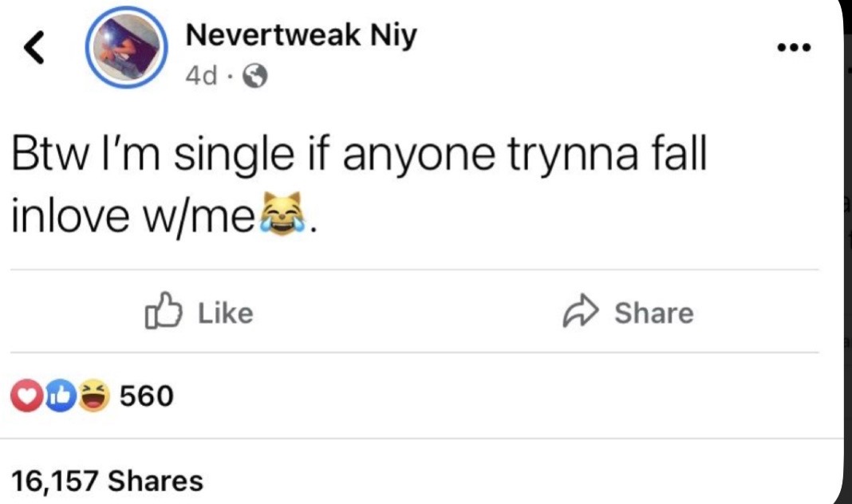Open the Nevertweak Niy profile name
Image resolution: width=852 pixels, height=504 pixels.
pyautogui.click(x=301, y=36)
